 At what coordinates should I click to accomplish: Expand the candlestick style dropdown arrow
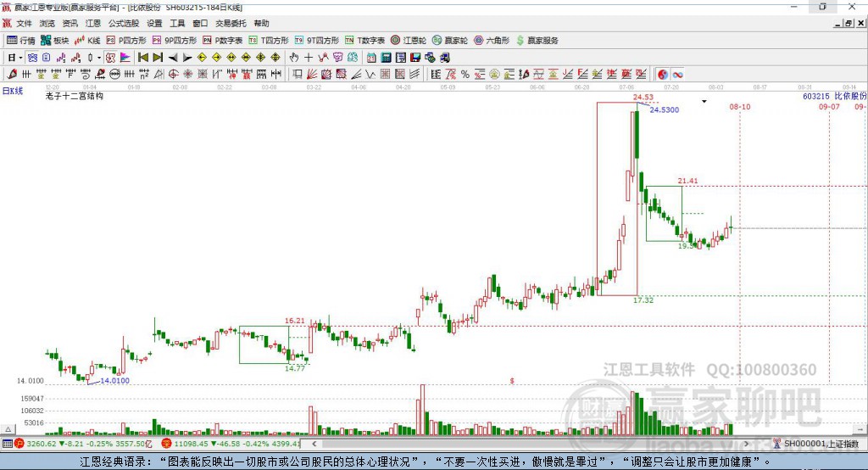coord(99,58)
